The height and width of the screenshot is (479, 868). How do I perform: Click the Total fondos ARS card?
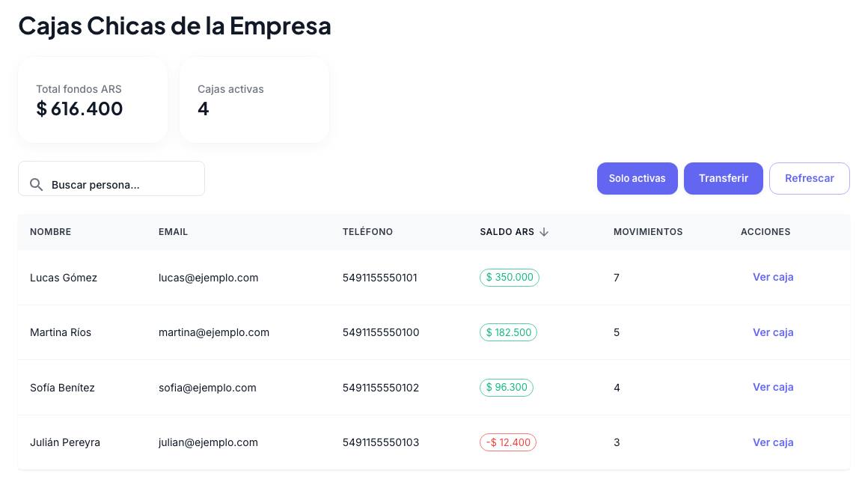93,100
